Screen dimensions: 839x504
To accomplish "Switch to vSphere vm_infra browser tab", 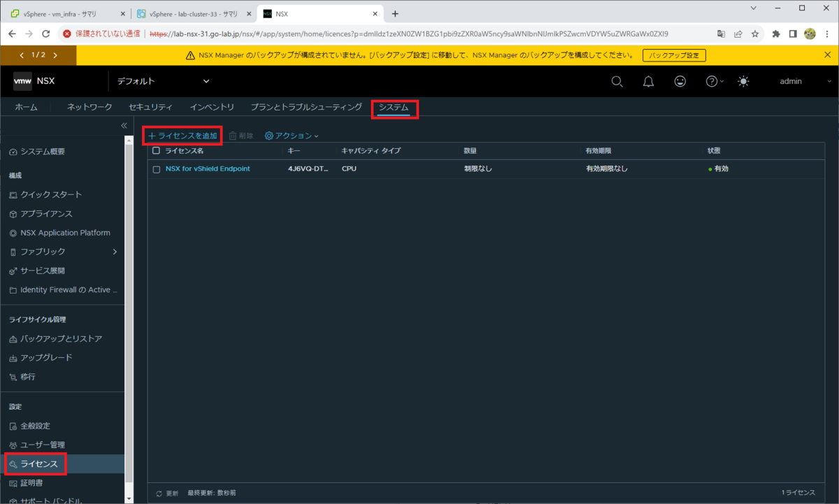I will tap(66, 13).
